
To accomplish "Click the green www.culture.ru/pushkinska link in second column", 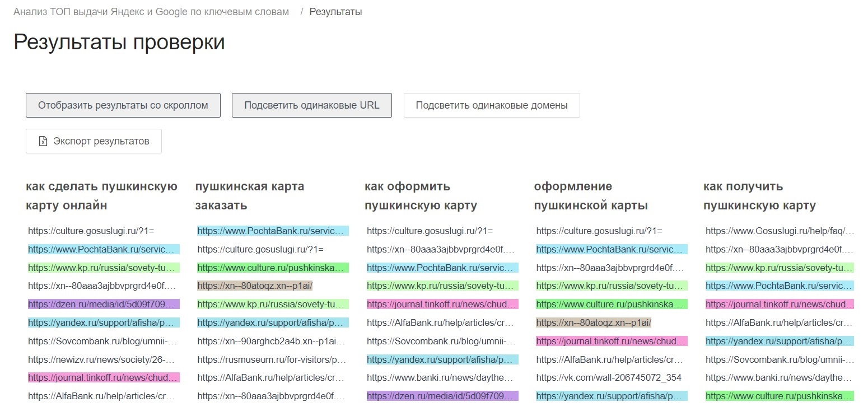I will point(273,267).
